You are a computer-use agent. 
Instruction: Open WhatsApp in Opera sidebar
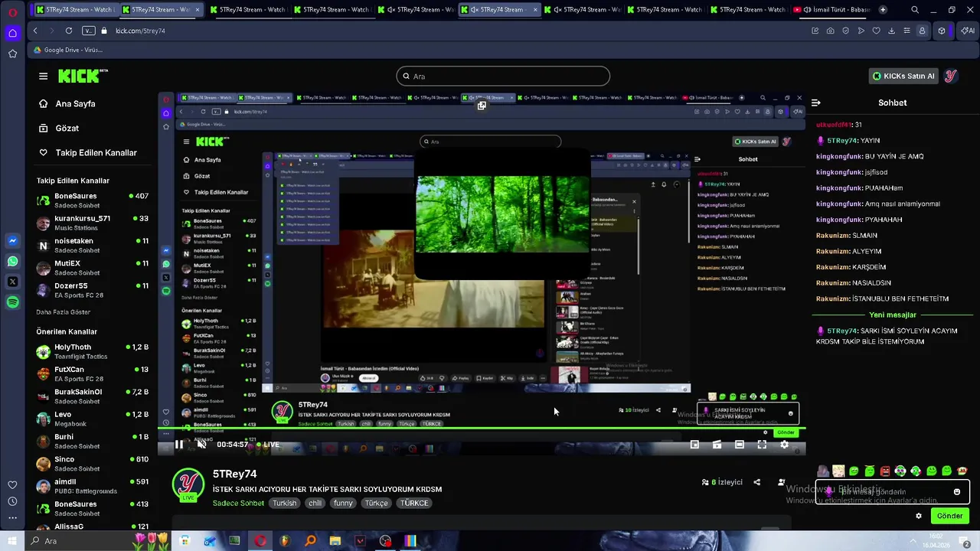pyautogui.click(x=12, y=261)
